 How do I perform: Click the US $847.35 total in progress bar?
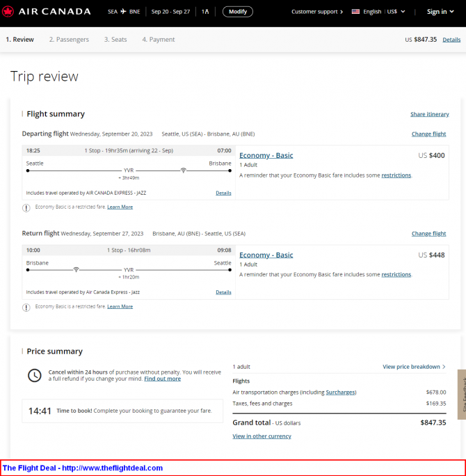(x=421, y=40)
